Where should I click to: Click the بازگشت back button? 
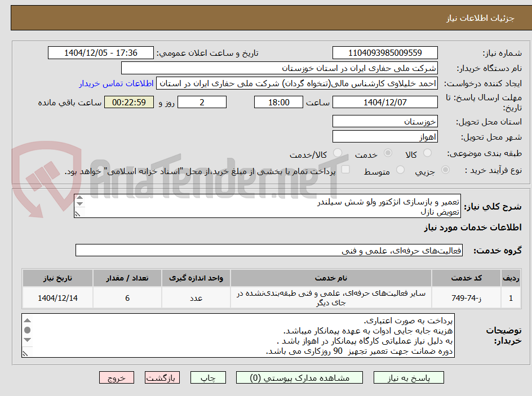(x=162, y=377)
